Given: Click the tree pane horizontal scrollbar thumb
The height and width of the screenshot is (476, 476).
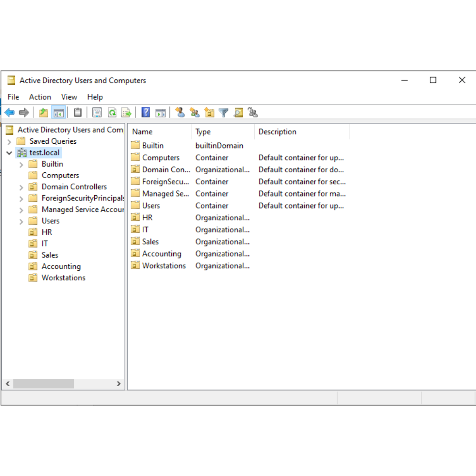Looking at the screenshot, I should 43,384.
